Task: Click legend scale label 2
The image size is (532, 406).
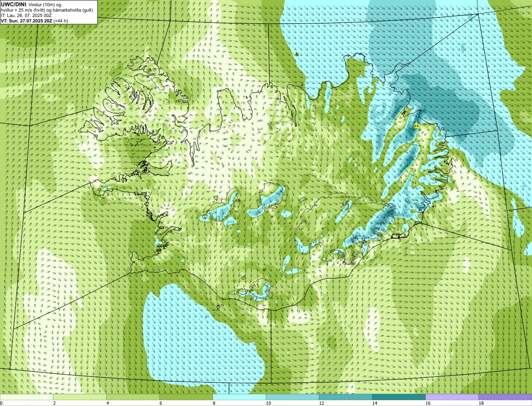Action: click(54, 403)
